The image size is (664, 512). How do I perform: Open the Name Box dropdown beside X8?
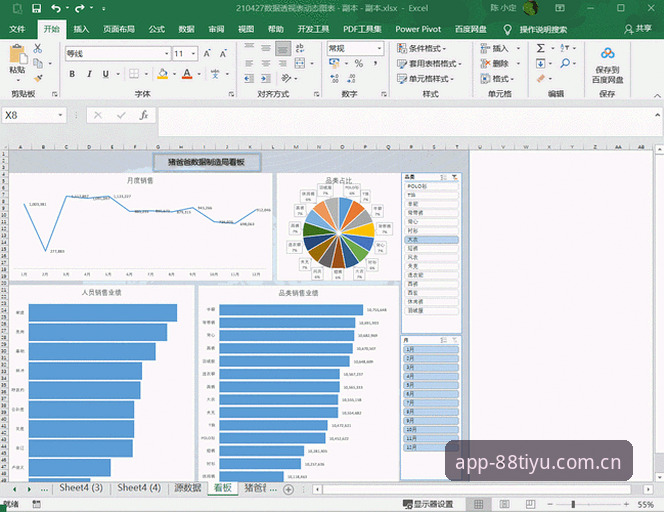tap(60, 115)
